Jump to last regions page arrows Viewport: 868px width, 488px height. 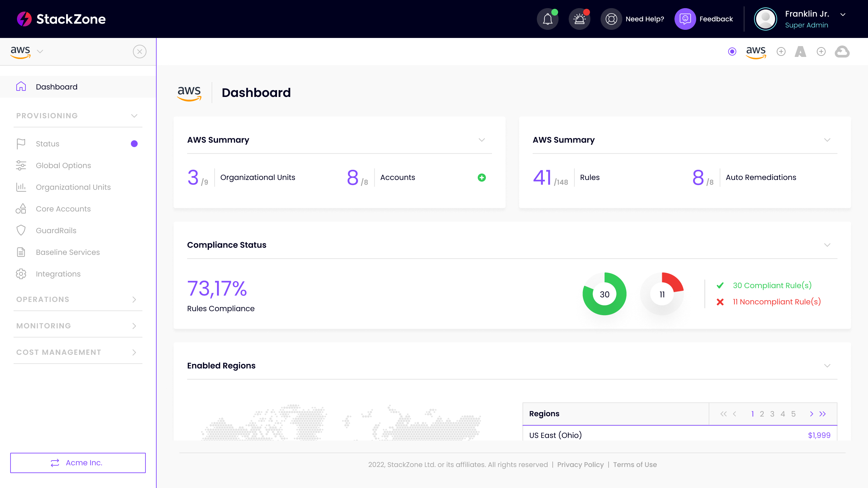823,414
